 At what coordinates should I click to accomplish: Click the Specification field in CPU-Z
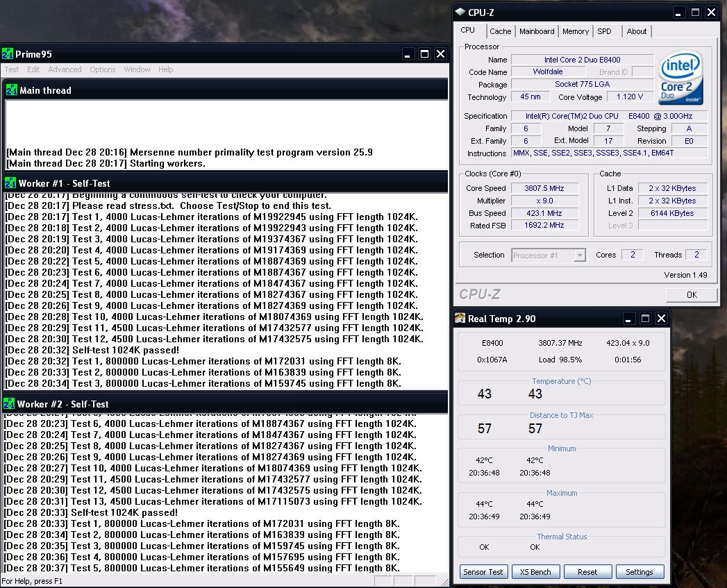coord(609,116)
